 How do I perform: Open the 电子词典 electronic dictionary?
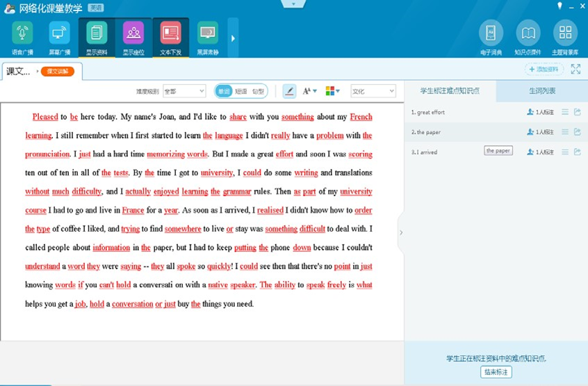[x=491, y=33]
